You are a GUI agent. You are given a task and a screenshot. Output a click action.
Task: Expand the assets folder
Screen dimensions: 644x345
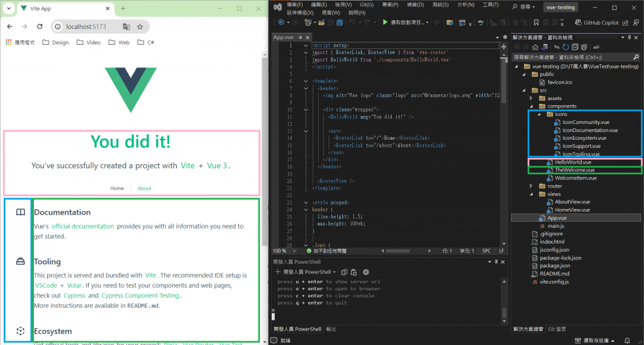pos(531,98)
